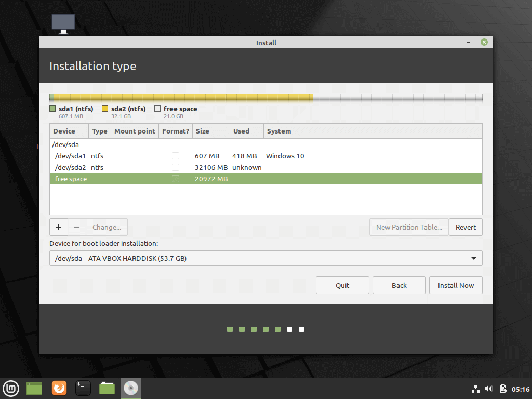532x399 pixels.
Task: Toggle Format checkbox for free space row
Action: click(176, 179)
